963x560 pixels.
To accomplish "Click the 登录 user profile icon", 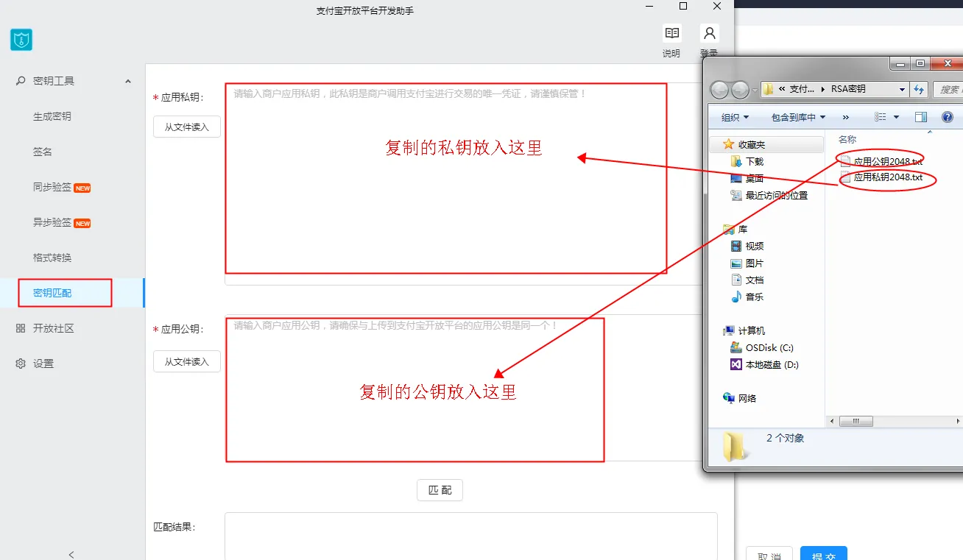I will (x=709, y=33).
